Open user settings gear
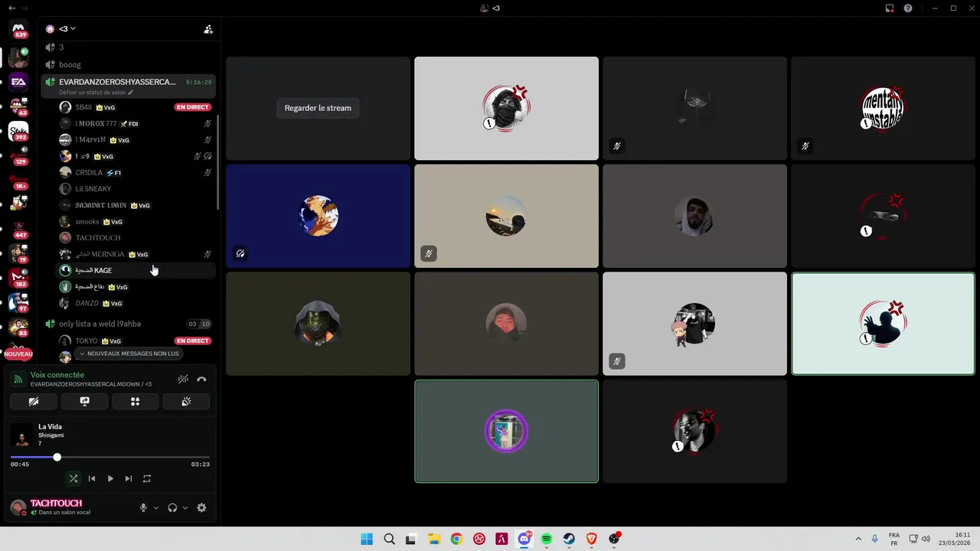980x551 pixels. [x=201, y=507]
